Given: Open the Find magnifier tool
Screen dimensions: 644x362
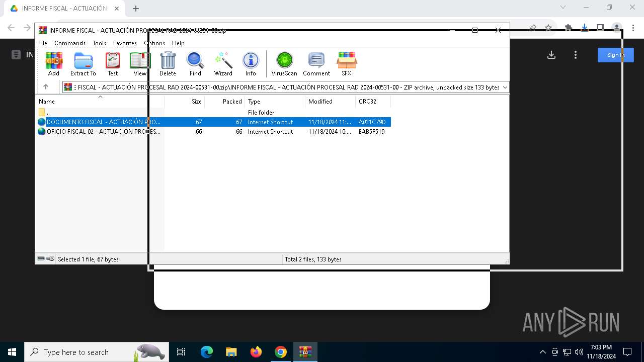Looking at the screenshot, I should pos(195,64).
